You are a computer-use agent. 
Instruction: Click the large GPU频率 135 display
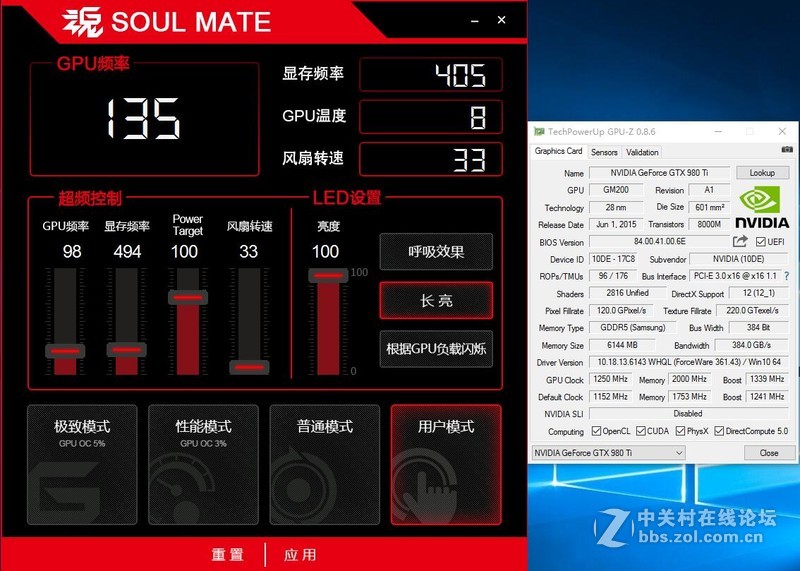coord(144,119)
